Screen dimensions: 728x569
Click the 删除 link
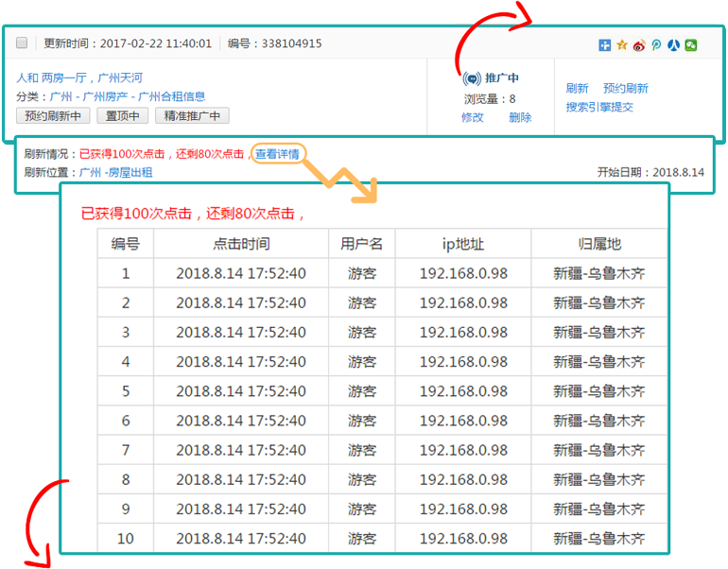[520, 118]
